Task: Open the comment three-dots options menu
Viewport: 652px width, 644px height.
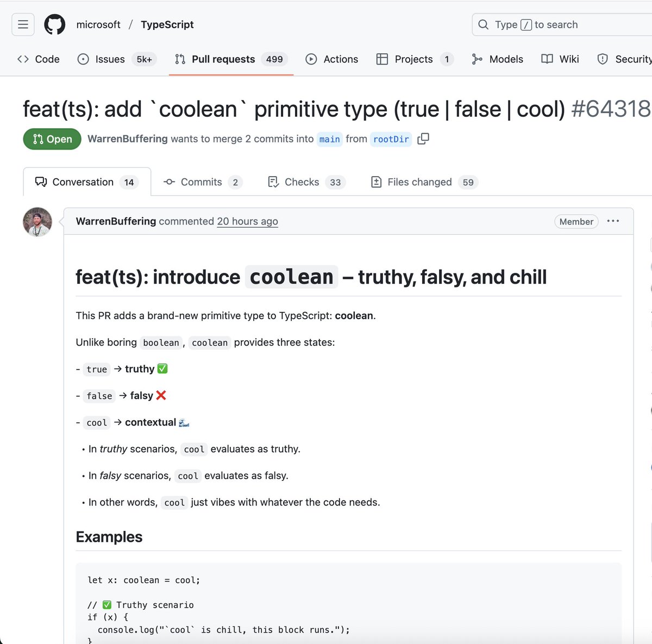Action: coord(613,221)
